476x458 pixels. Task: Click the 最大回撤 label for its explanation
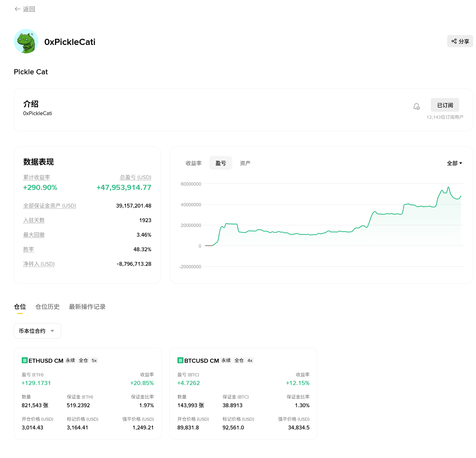pos(34,235)
